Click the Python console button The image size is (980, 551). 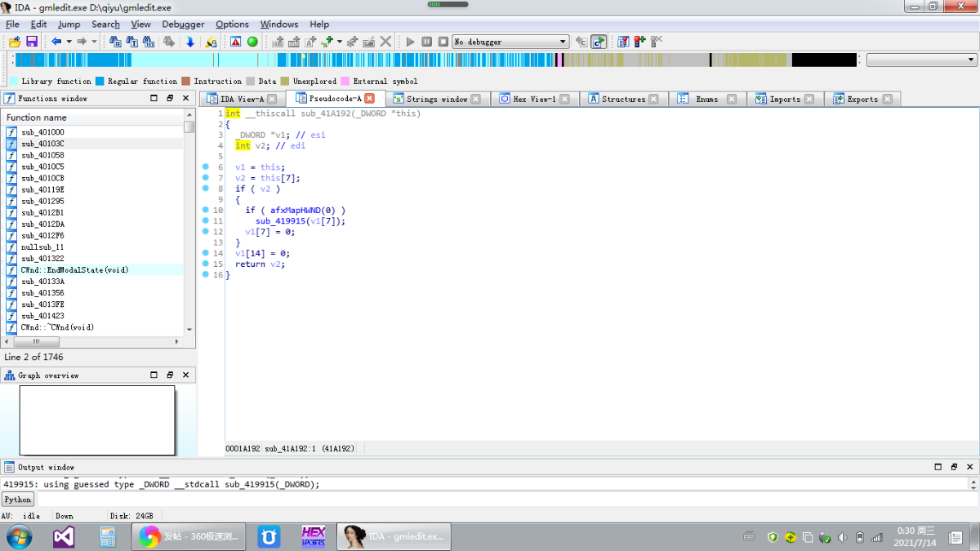pyautogui.click(x=17, y=500)
